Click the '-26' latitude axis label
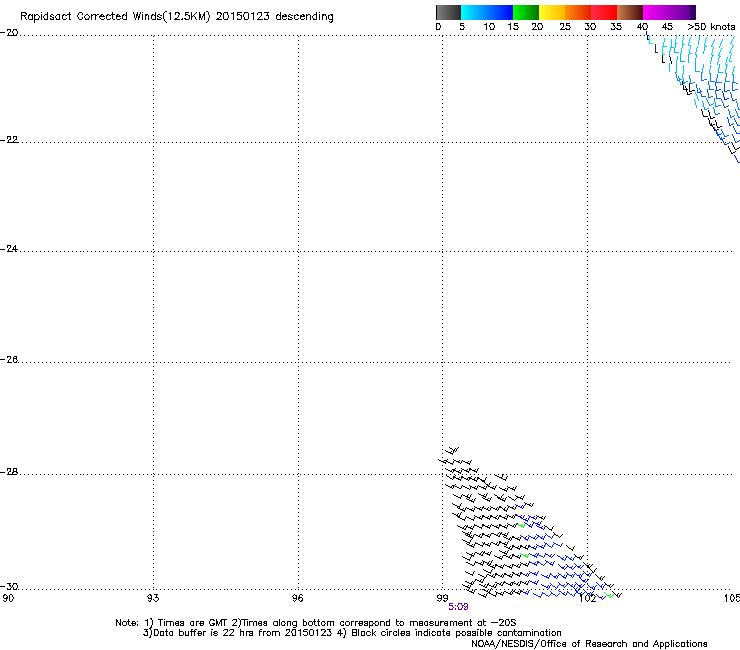Screen dimensions: 740x650 pos(9,360)
